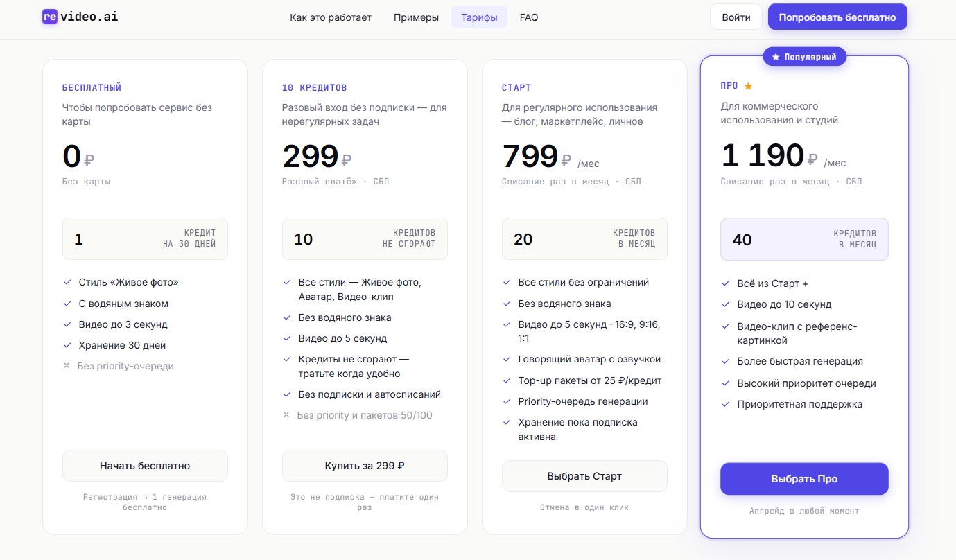
Task: Click the 20 кредитов в месяц box
Action: (584, 239)
